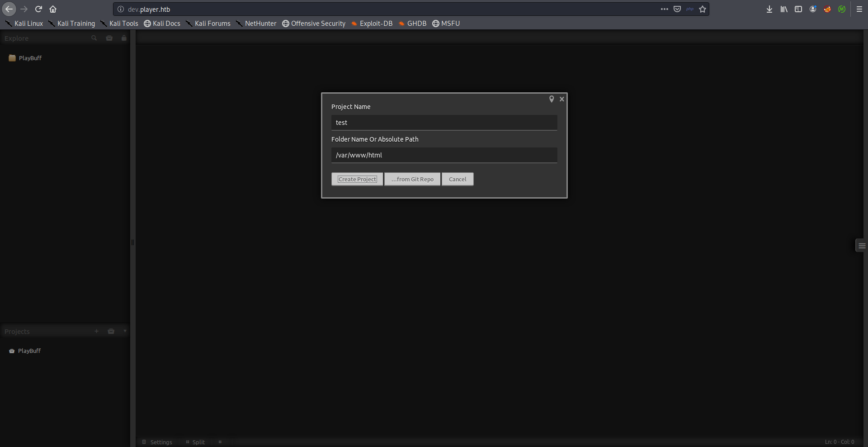Close the Project Name dialog with X
This screenshot has width=868, height=447.
pos(562,99)
